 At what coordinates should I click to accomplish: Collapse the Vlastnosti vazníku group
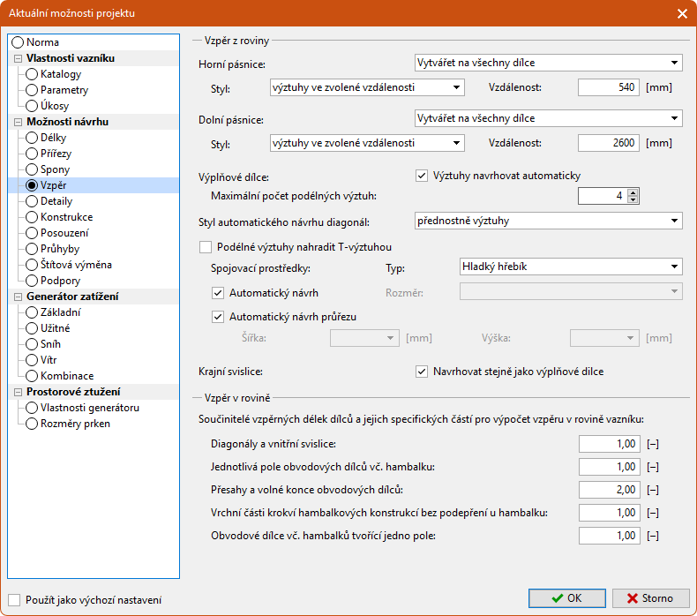tap(19, 58)
